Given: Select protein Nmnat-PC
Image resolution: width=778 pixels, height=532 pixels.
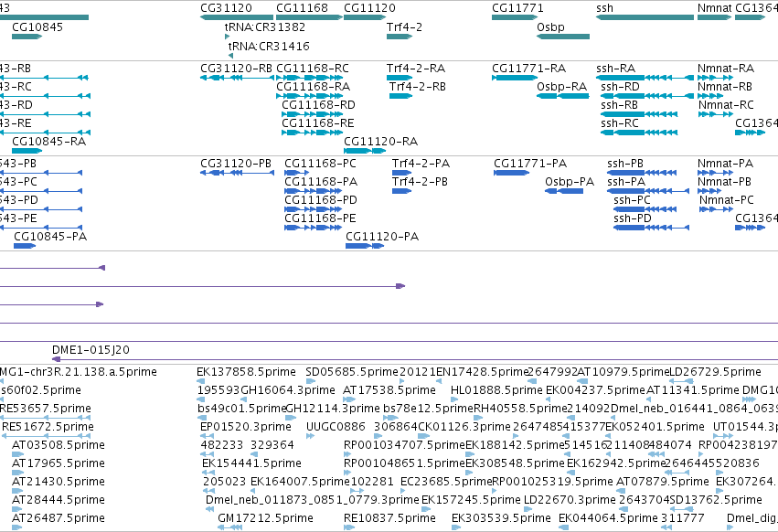Looking at the screenshot, I should point(727,200).
